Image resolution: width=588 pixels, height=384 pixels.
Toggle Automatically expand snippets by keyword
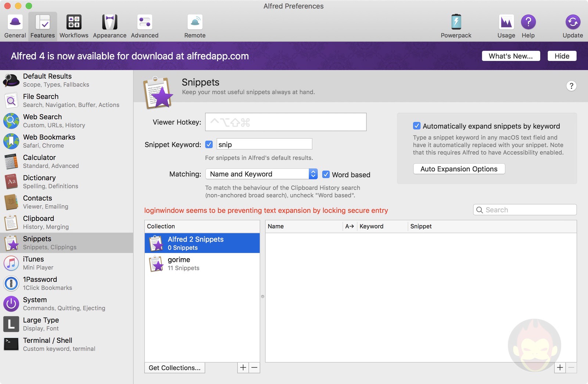[417, 126]
